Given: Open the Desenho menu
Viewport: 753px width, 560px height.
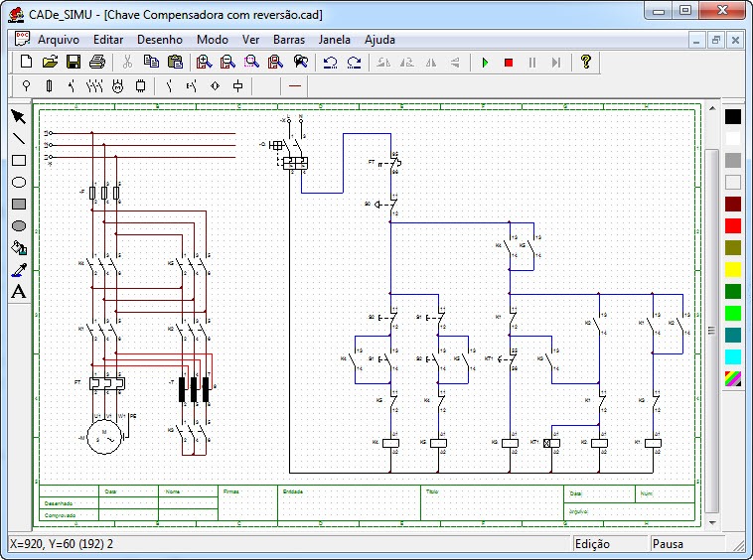Looking at the screenshot, I should 159,40.
